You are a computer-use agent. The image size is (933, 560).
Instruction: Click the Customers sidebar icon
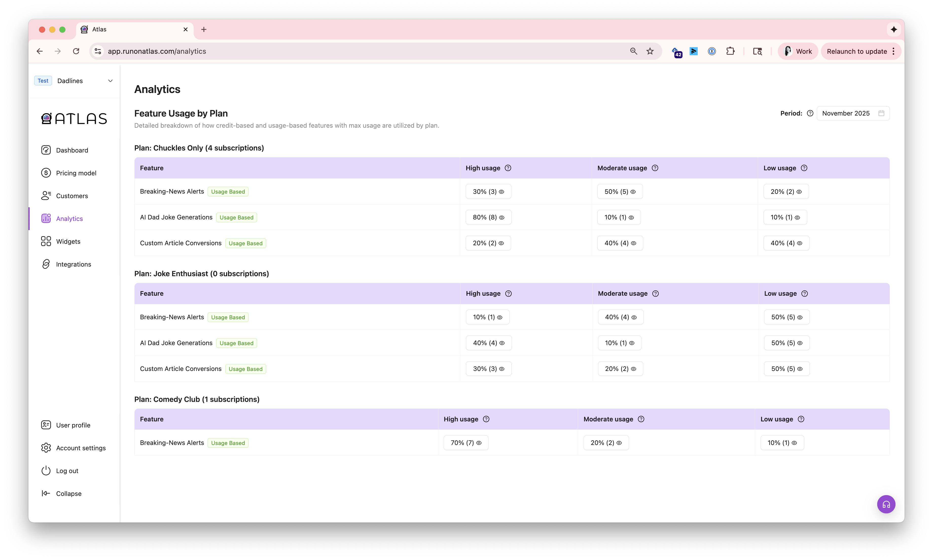pos(46,196)
